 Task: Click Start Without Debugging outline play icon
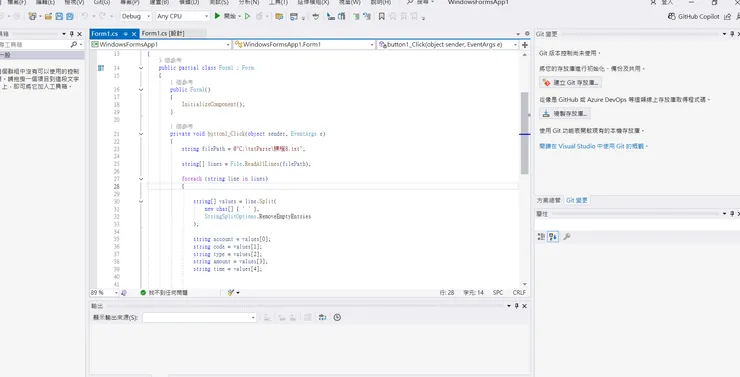[x=247, y=16]
